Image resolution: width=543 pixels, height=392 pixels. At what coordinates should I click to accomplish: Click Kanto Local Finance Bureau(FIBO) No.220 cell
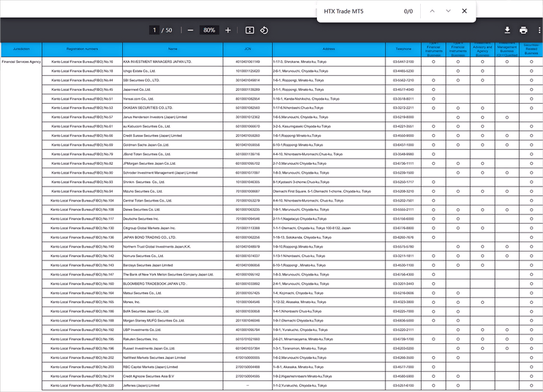click(82, 385)
